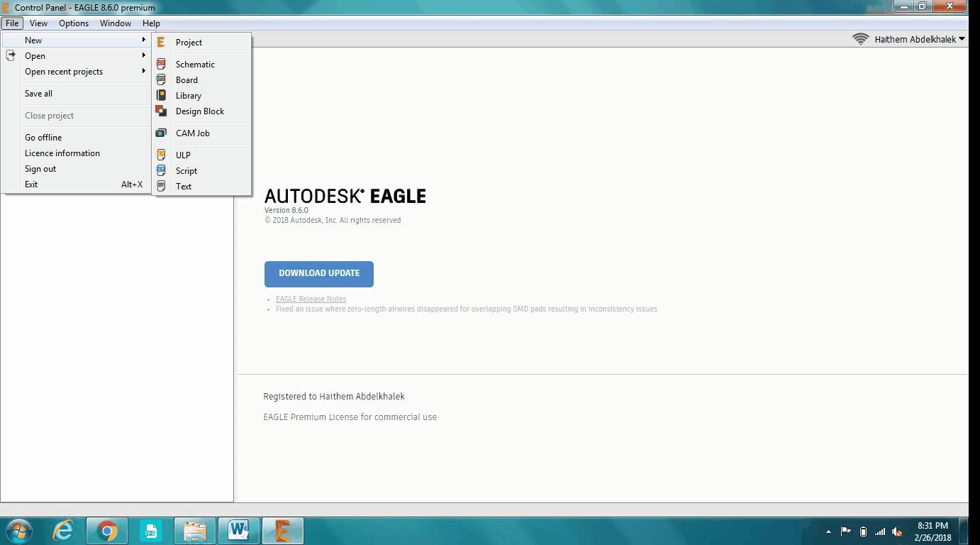This screenshot has height=545, width=980.
Task: Launch Internet Explorer from taskbar
Action: pos(63,531)
